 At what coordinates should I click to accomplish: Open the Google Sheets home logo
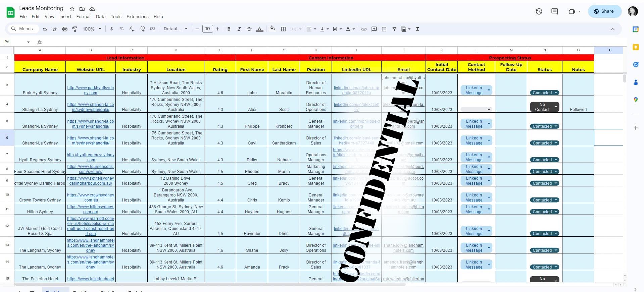pos(11,12)
